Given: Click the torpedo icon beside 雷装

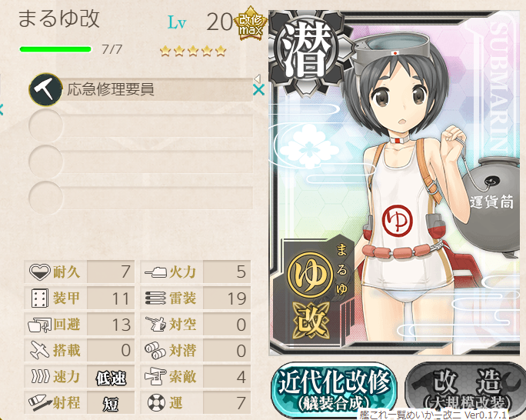Looking at the screenshot, I should pyautogui.click(x=155, y=298).
